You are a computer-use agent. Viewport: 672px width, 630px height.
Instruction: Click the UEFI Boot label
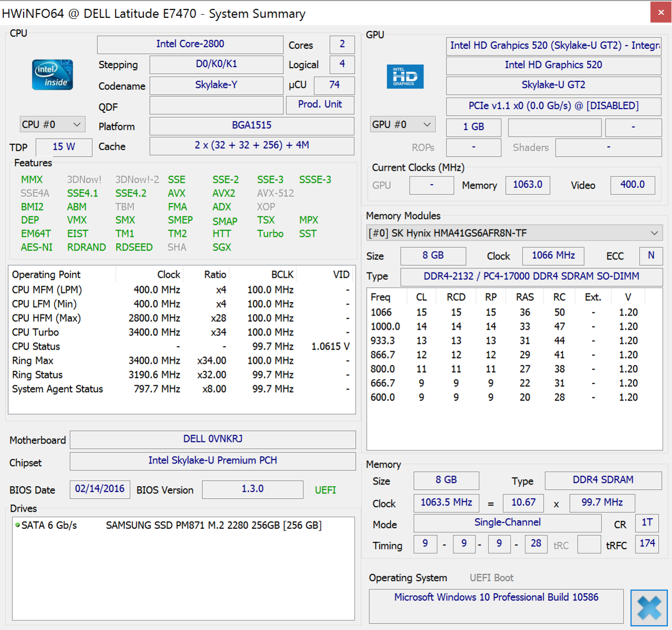(x=492, y=578)
